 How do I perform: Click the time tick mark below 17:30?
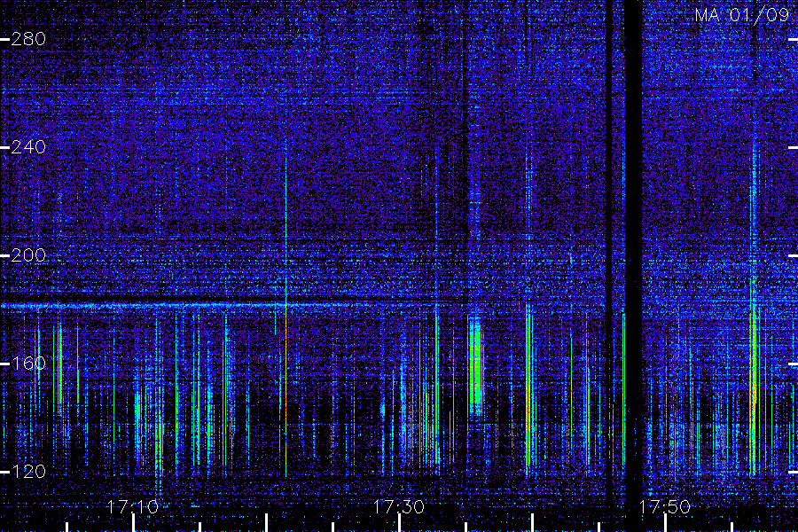[x=400, y=523]
